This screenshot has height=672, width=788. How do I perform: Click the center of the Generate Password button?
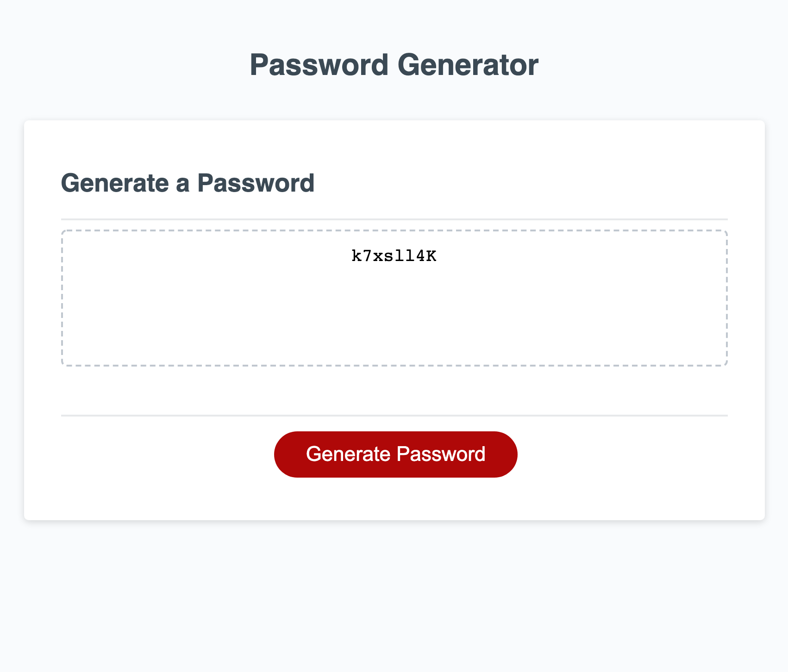(x=395, y=454)
